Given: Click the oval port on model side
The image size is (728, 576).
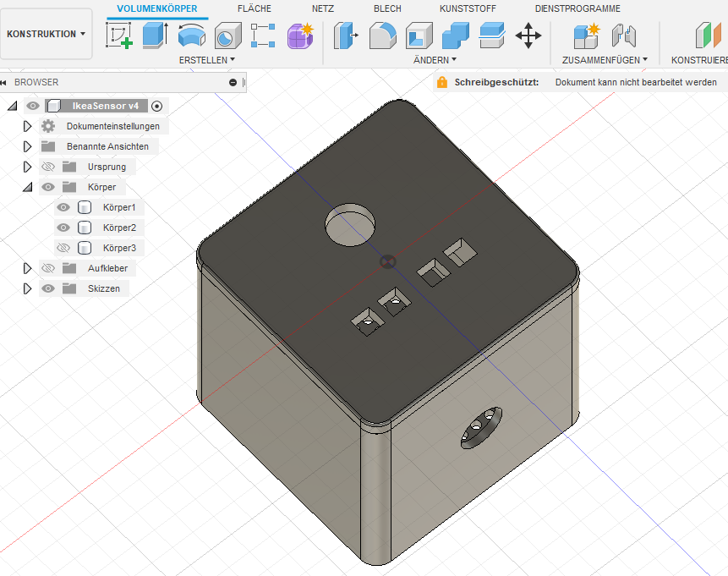Looking at the screenshot, I should pos(481,427).
